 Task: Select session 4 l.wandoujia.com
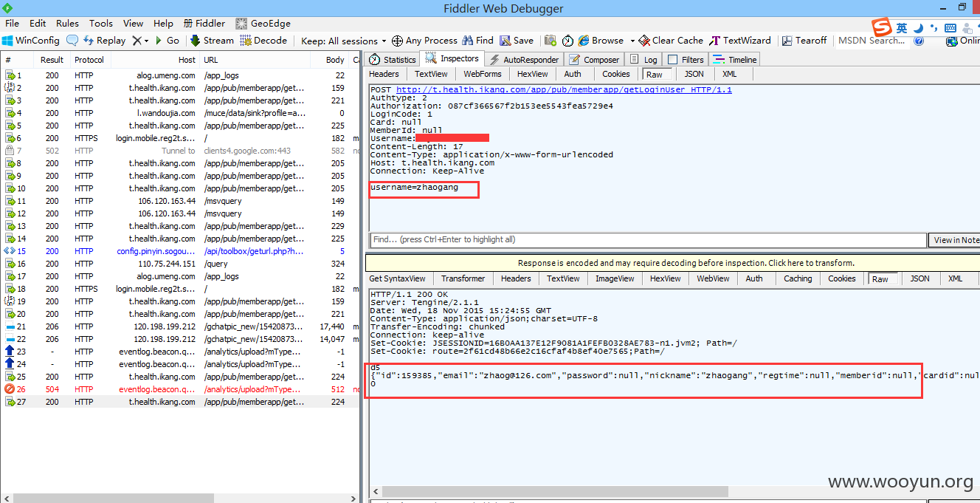180,113
